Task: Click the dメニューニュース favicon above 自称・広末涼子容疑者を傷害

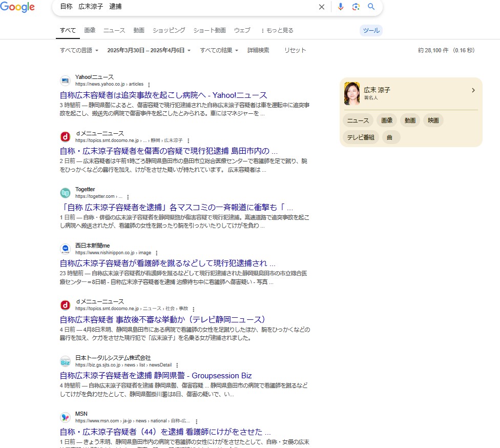Action: click(x=66, y=137)
